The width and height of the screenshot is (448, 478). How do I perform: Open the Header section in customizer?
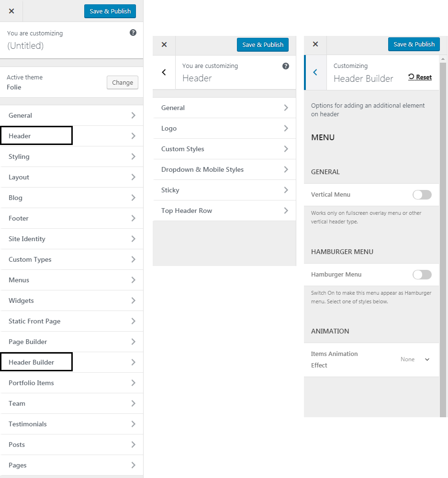72,136
